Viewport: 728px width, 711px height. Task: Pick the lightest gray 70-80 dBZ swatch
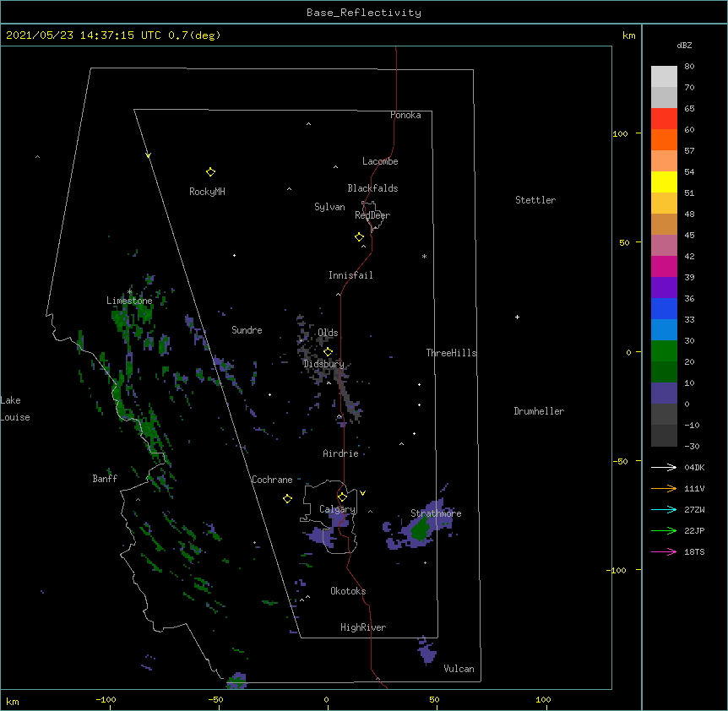664,77
